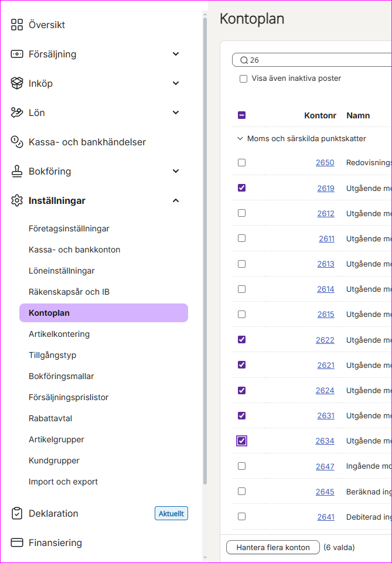This screenshot has height=563, width=392.
Task: Click the Finansiering card icon
Action: pos(17,542)
